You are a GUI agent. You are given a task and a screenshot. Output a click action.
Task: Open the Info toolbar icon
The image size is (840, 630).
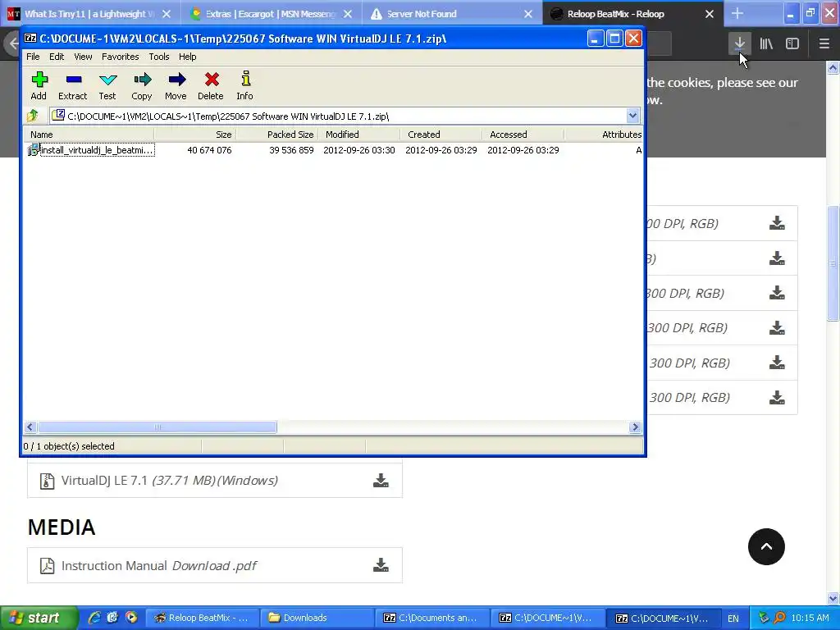(244, 85)
